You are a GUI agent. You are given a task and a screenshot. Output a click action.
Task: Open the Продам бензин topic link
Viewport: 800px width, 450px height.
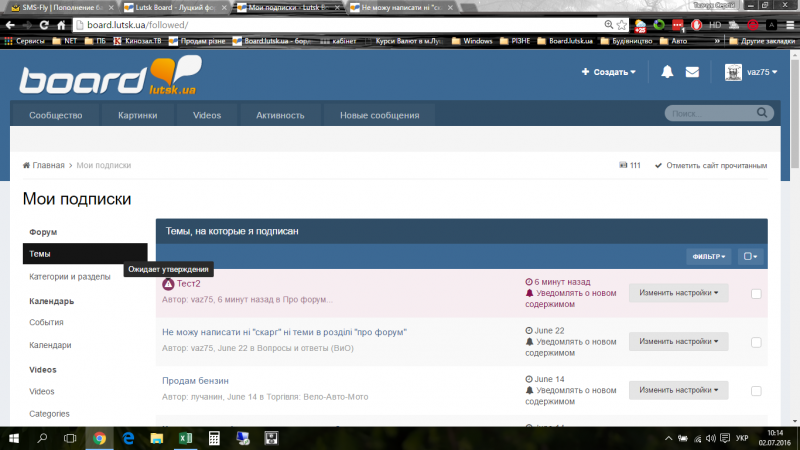(x=196, y=380)
